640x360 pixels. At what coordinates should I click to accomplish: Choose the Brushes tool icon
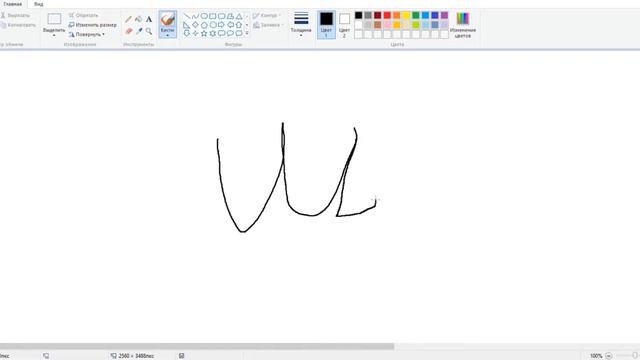pyautogui.click(x=167, y=19)
